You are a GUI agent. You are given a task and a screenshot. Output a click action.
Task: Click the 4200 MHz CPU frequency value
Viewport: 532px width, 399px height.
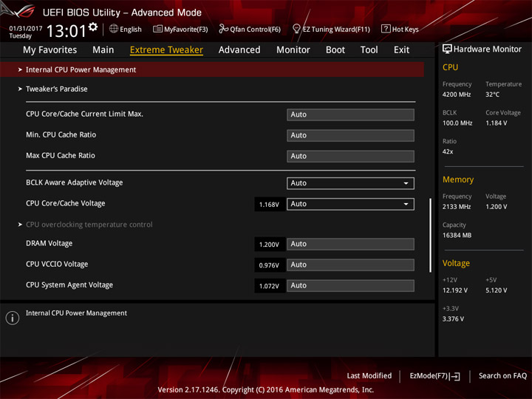457,95
